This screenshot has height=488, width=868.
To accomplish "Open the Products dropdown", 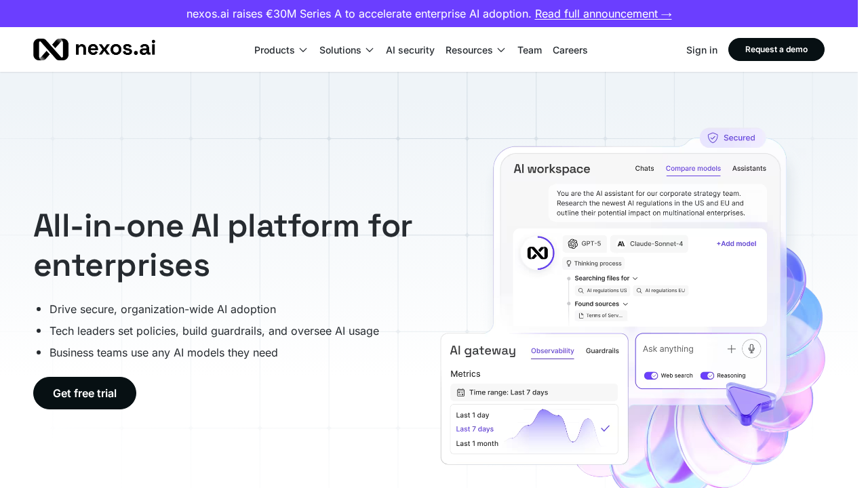I will click(280, 49).
